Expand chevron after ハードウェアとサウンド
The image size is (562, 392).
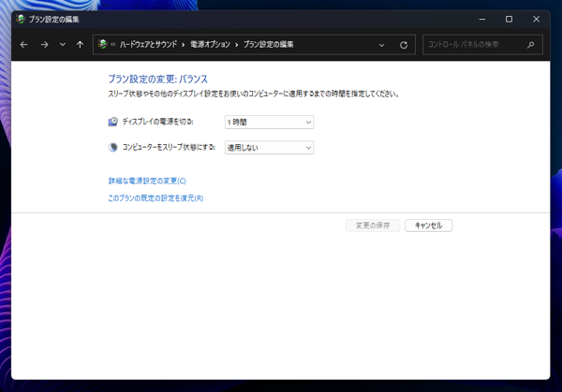[184, 45]
